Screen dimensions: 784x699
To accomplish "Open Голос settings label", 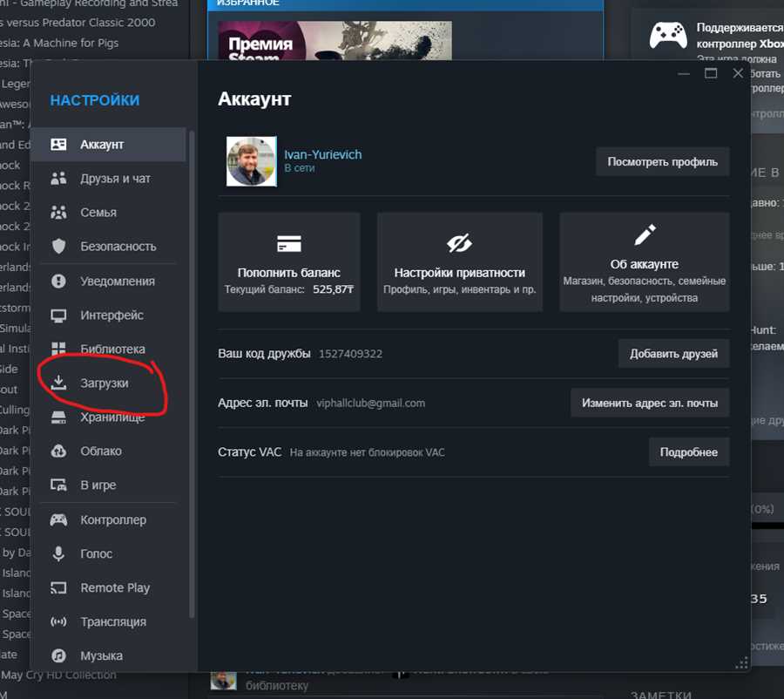I will pos(96,554).
